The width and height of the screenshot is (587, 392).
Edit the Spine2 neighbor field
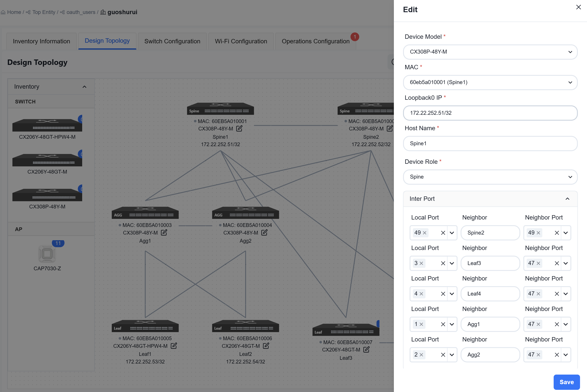490,233
